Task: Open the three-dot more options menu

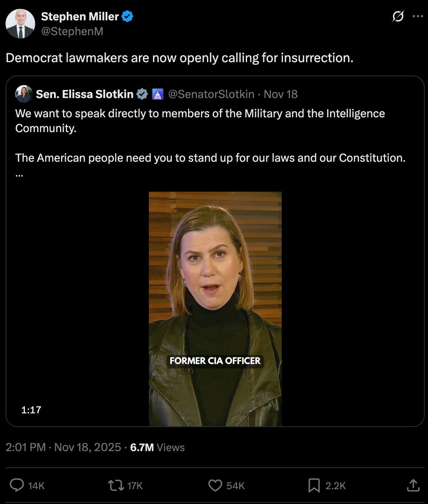Action: click(x=419, y=16)
